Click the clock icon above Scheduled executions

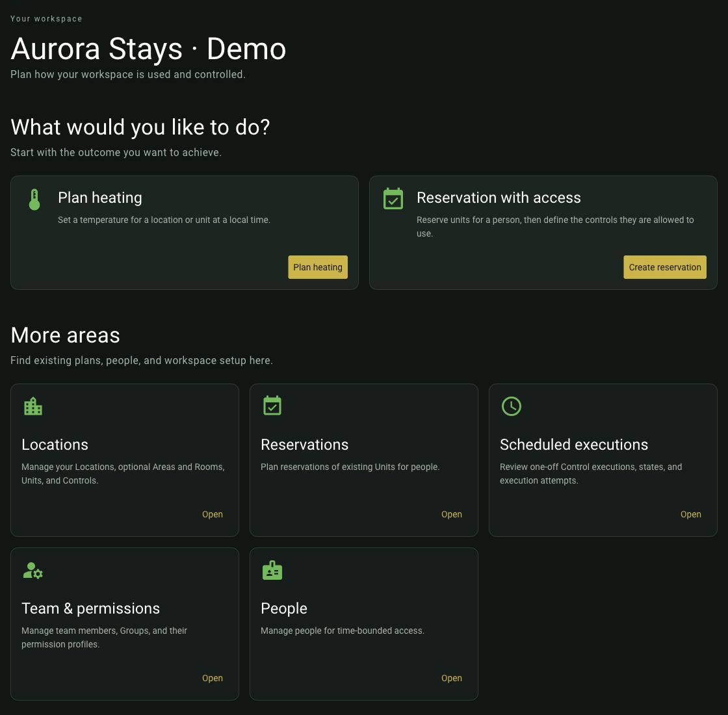point(511,406)
